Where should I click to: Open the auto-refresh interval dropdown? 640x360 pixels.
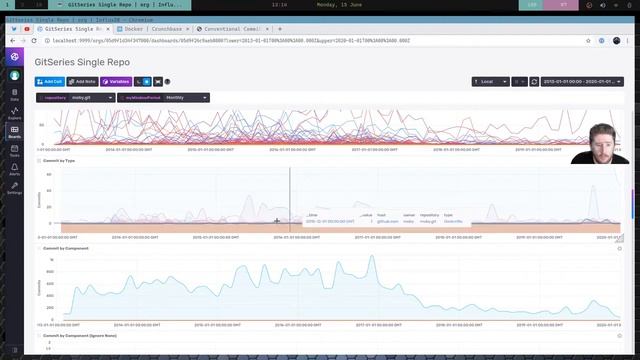click(x=519, y=82)
